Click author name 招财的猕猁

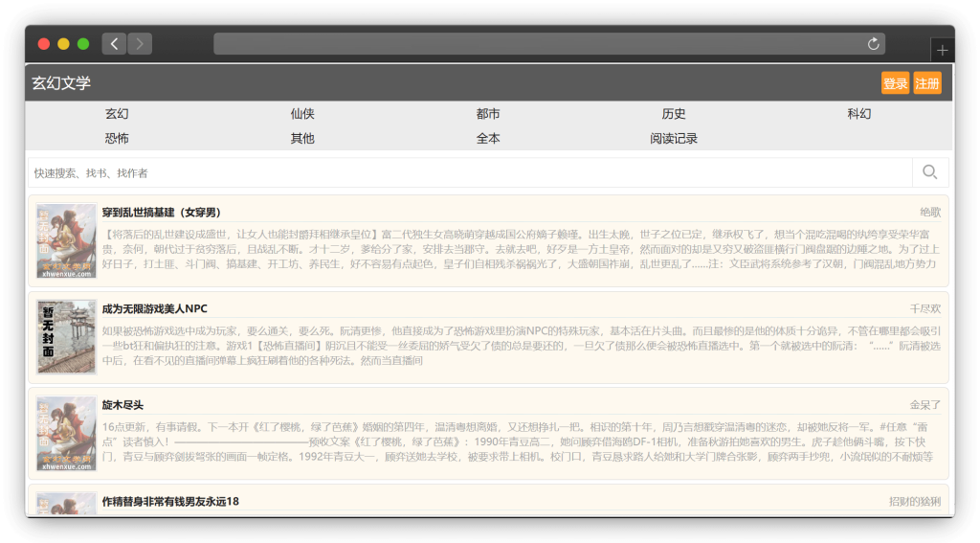pyautogui.click(x=915, y=501)
